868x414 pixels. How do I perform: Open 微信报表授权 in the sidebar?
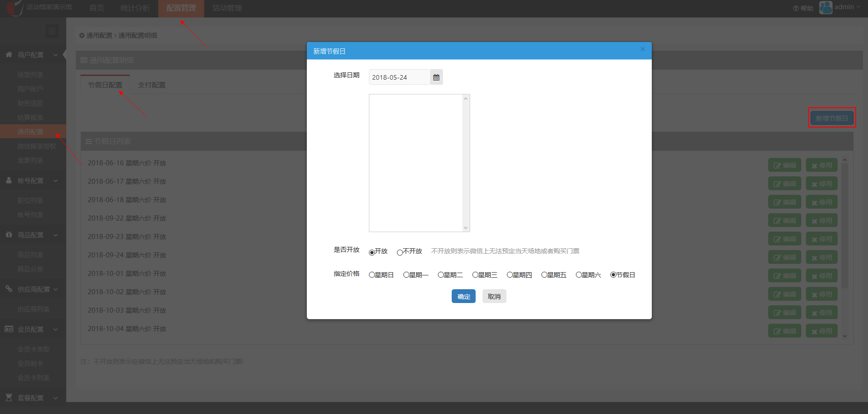[x=37, y=146]
